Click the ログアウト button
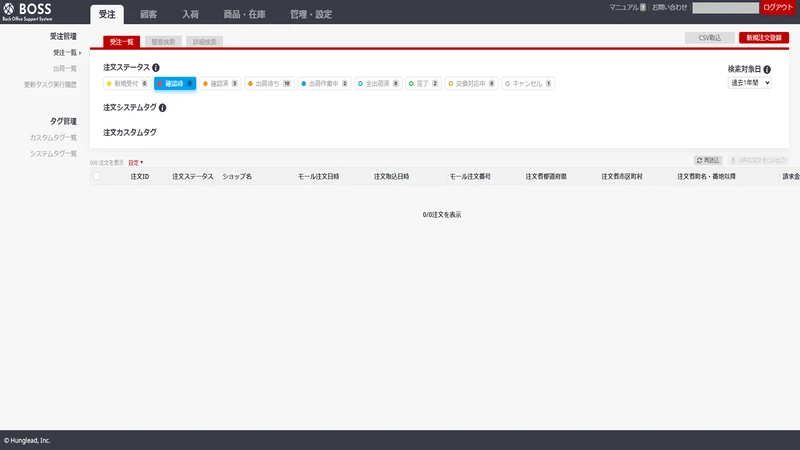 [x=778, y=7]
